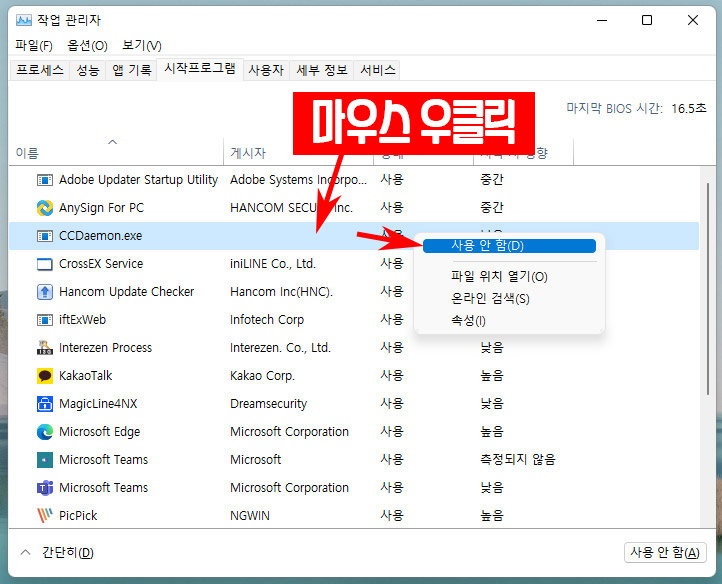Click the Microsoft Edge icon
This screenshot has height=584, width=722.
[x=45, y=432]
